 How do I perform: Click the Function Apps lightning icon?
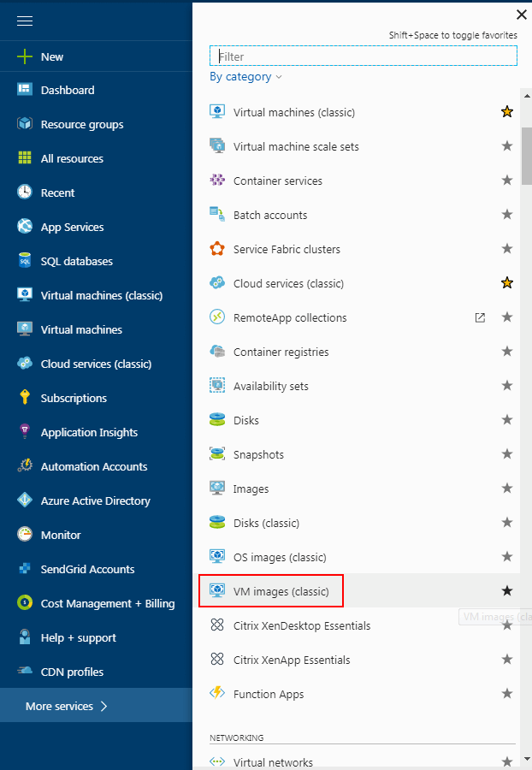[217, 694]
